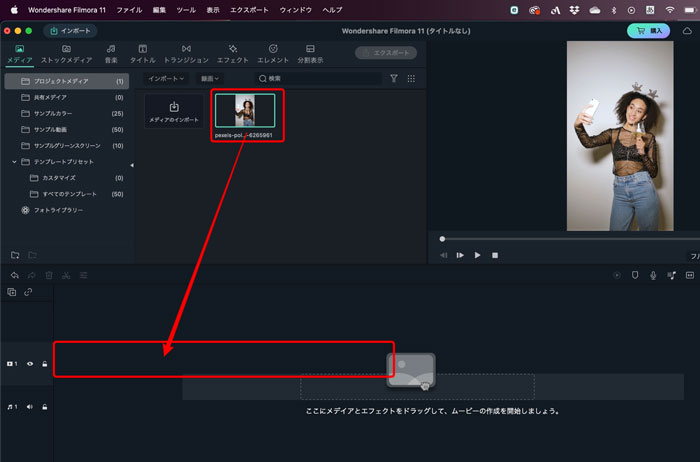
Task: Switch to the ストックメディア tab
Action: tap(67, 54)
